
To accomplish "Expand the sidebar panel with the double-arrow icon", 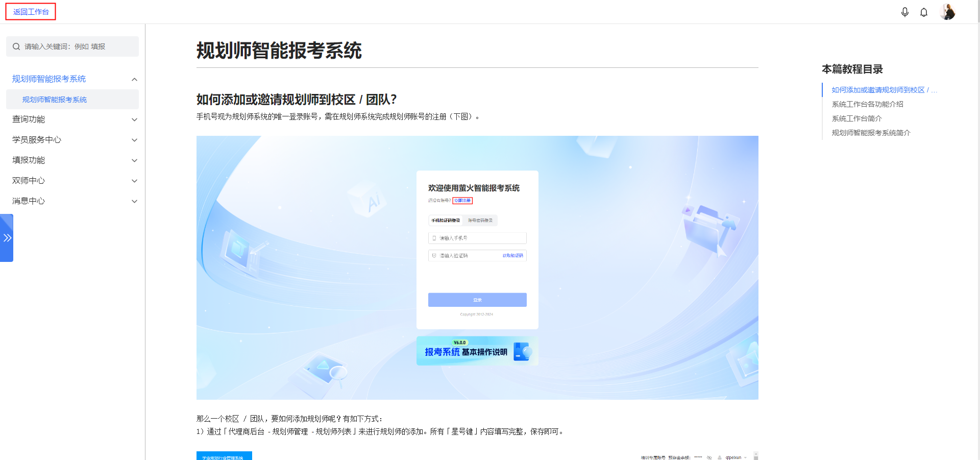I will [x=7, y=237].
